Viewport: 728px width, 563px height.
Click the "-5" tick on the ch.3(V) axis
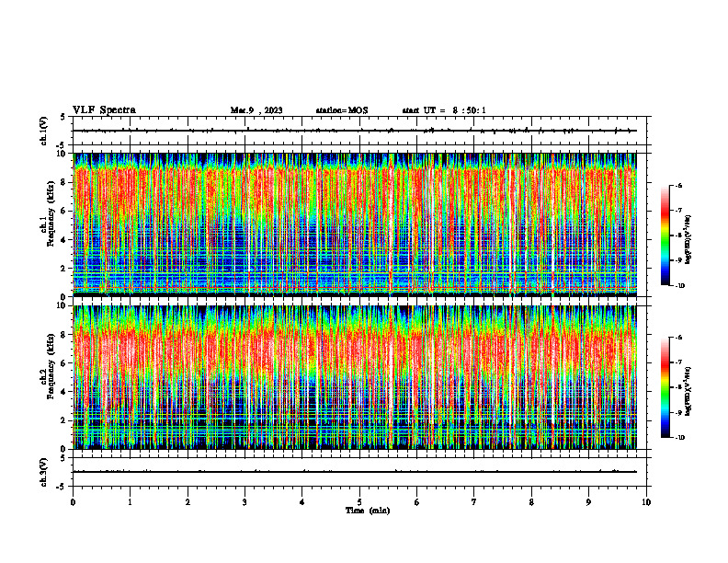point(62,487)
